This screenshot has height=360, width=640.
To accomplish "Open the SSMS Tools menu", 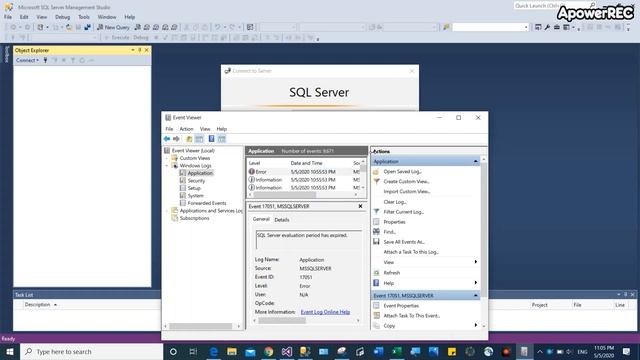I will (x=84, y=17).
